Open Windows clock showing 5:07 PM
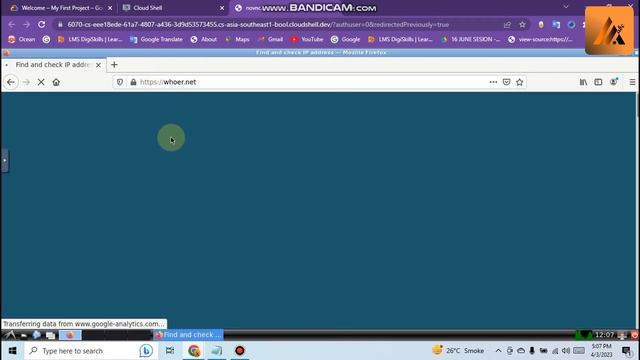 pos(602,351)
